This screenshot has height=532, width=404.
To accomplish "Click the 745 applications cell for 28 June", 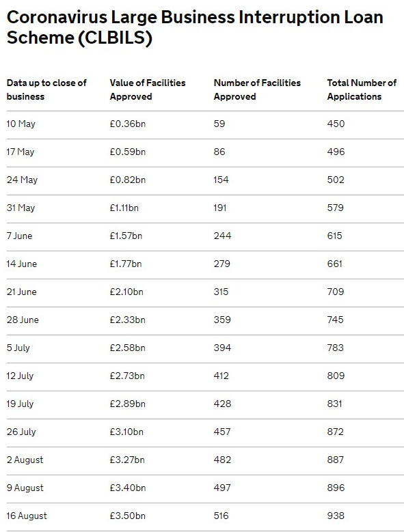I will pyautogui.click(x=336, y=320).
